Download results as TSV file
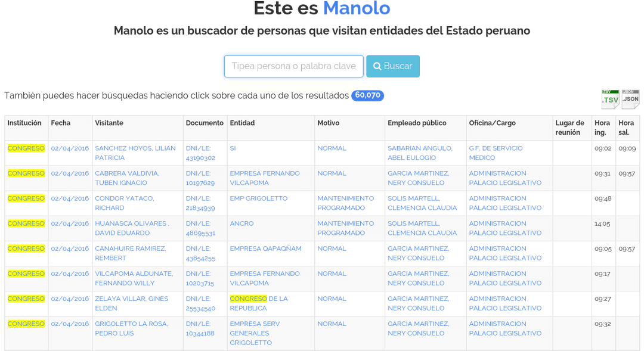The height and width of the screenshot is (351, 644). (611, 100)
